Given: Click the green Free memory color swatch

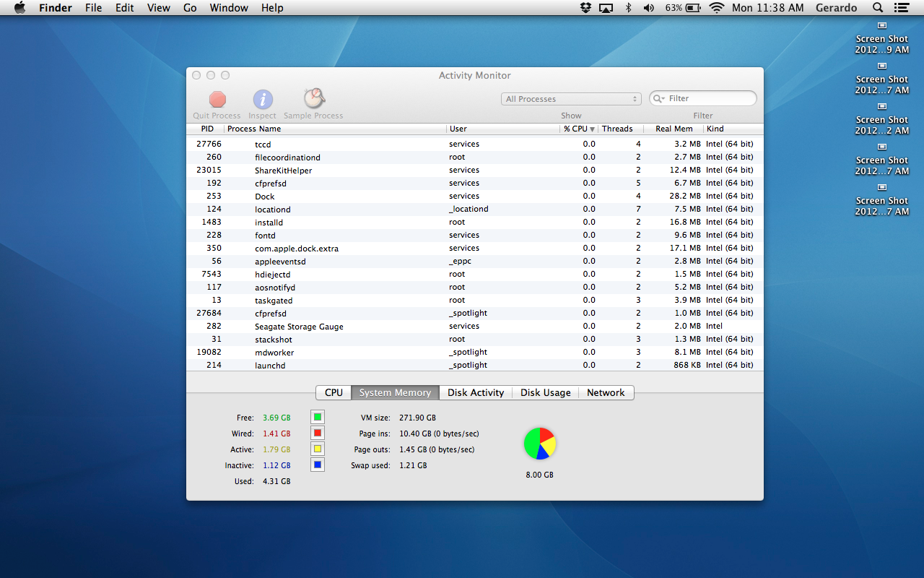Looking at the screenshot, I should tap(318, 417).
